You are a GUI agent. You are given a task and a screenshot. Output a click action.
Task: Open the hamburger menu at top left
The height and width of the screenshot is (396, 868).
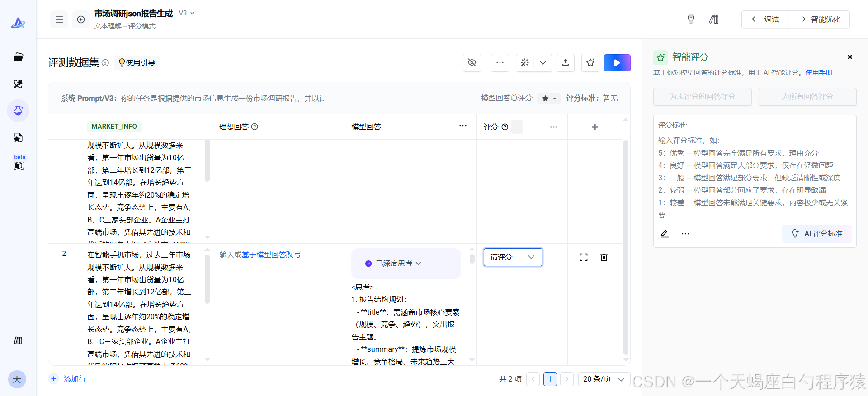59,19
